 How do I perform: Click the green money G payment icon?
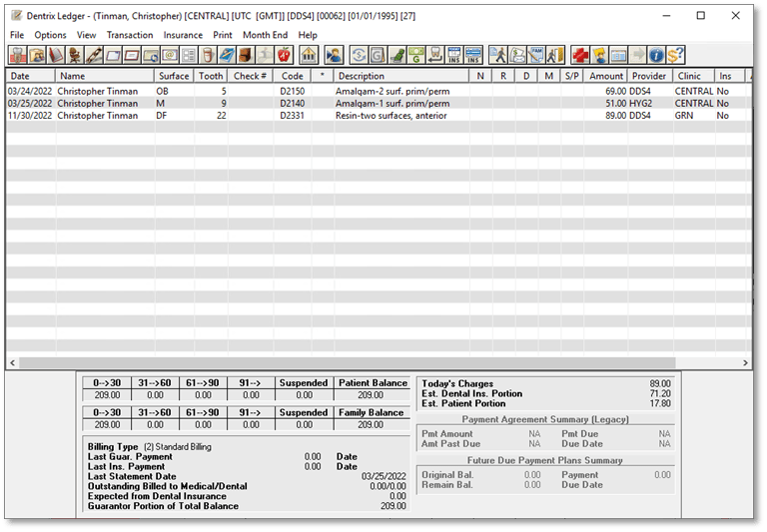pos(415,55)
